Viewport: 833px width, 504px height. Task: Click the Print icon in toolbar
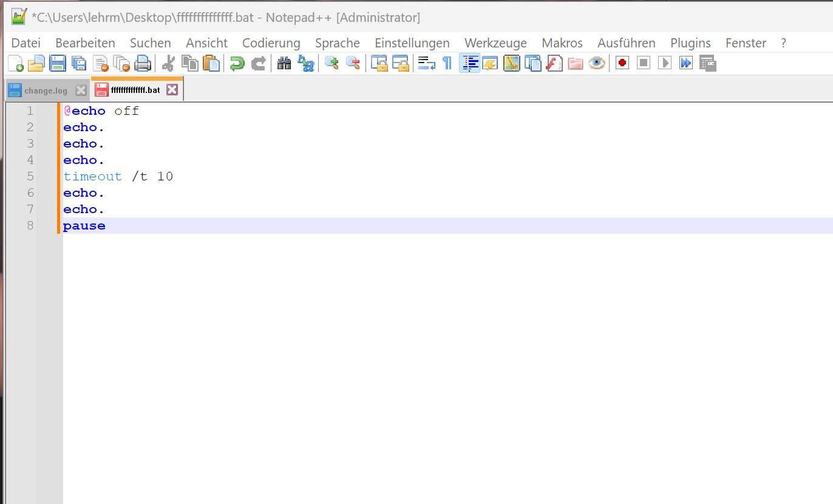pyautogui.click(x=143, y=63)
